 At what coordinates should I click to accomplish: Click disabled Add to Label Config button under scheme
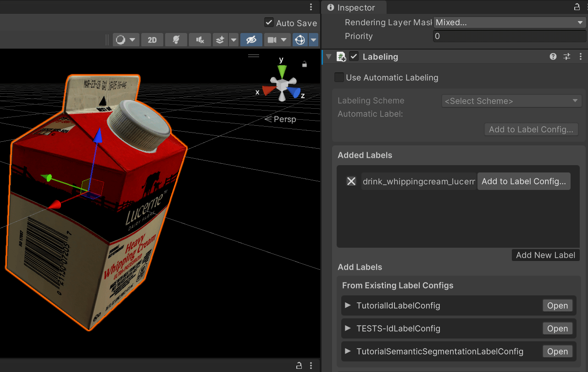click(531, 129)
